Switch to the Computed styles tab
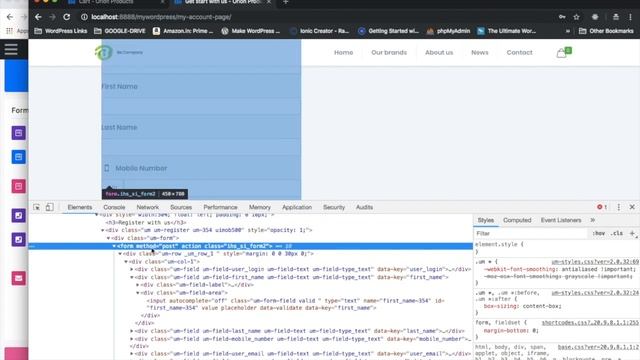This screenshot has height=360, width=640. tap(517, 220)
